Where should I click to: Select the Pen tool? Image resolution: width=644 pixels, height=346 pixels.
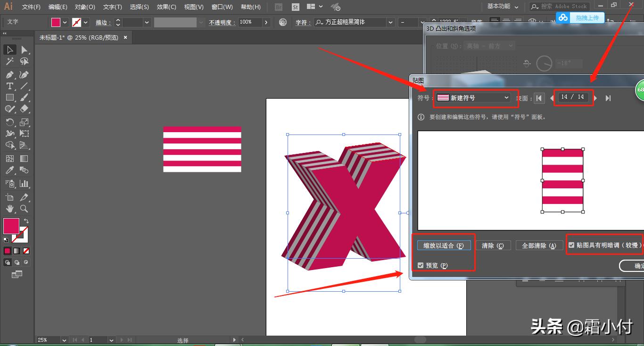[10, 74]
